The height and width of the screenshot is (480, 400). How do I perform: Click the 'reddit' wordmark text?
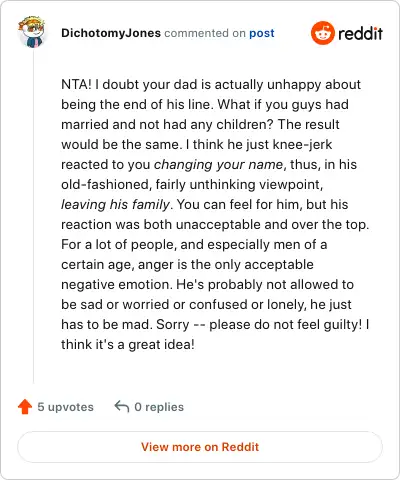360,33
